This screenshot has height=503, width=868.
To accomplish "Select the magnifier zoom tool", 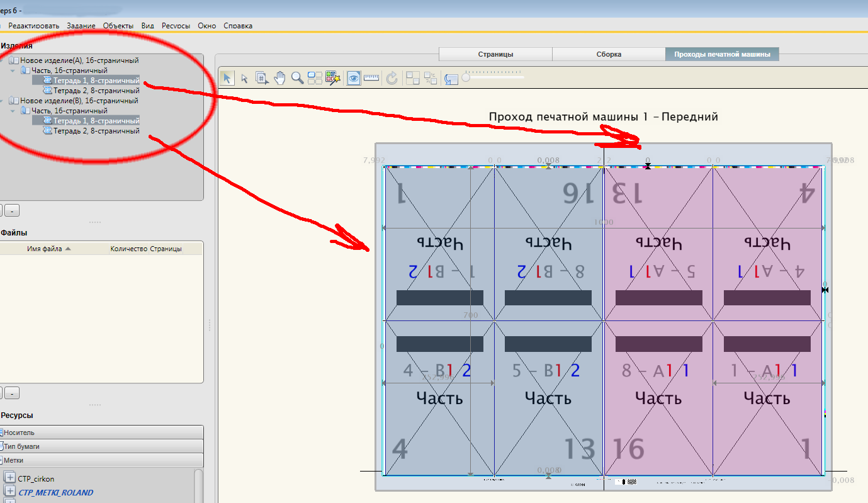I will pyautogui.click(x=297, y=78).
